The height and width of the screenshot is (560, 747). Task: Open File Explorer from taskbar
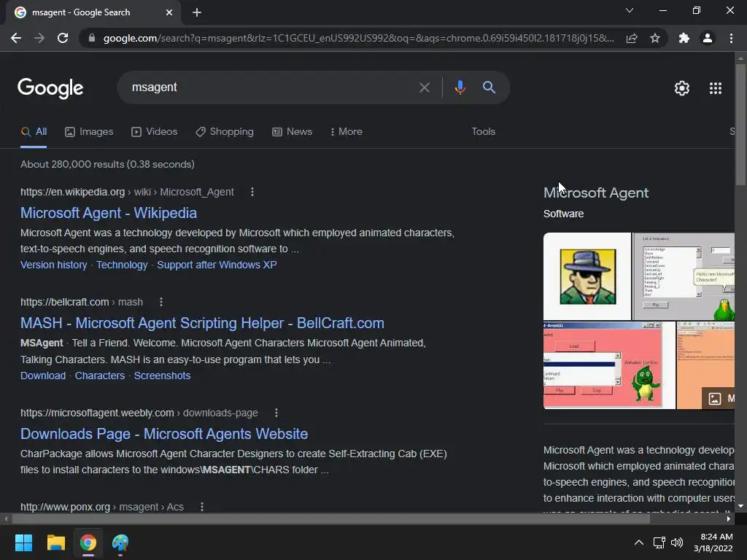pyautogui.click(x=55, y=542)
